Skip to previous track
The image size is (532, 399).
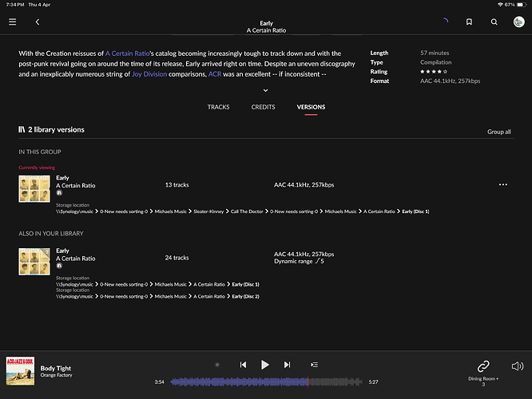(x=244, y=365)
